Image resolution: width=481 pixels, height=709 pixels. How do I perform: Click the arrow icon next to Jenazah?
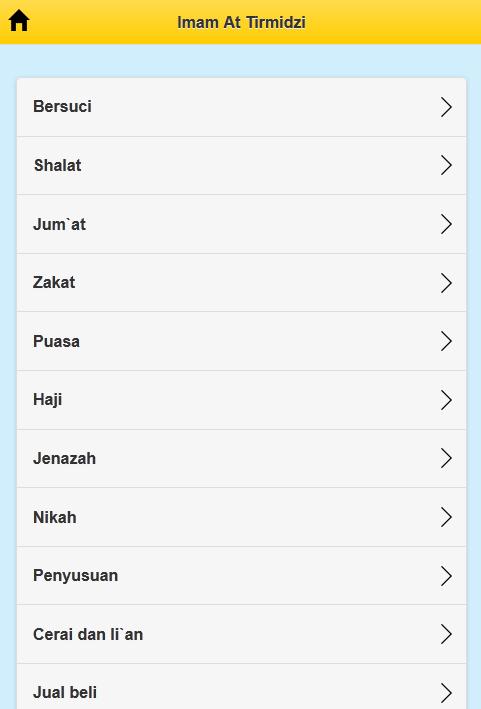click(446, 458)
